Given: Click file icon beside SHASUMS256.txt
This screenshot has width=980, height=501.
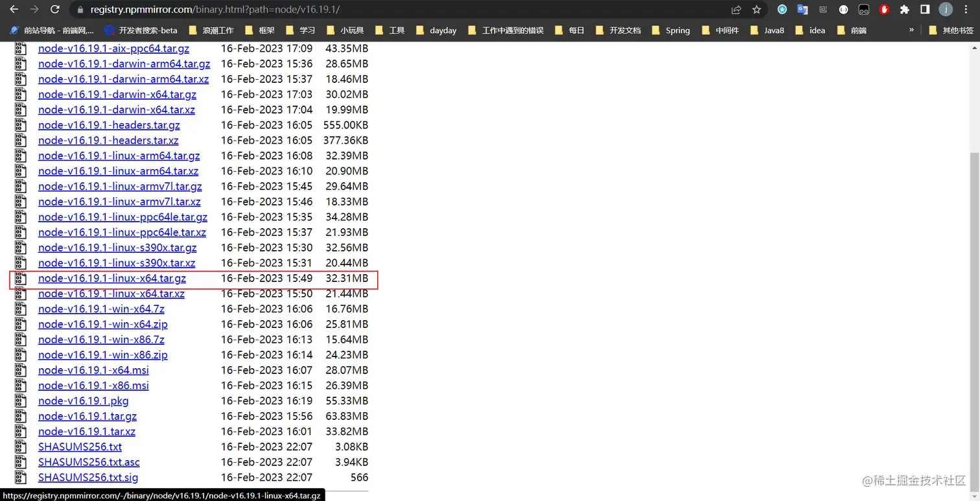Looking at the screenshot, I should 21,447.
